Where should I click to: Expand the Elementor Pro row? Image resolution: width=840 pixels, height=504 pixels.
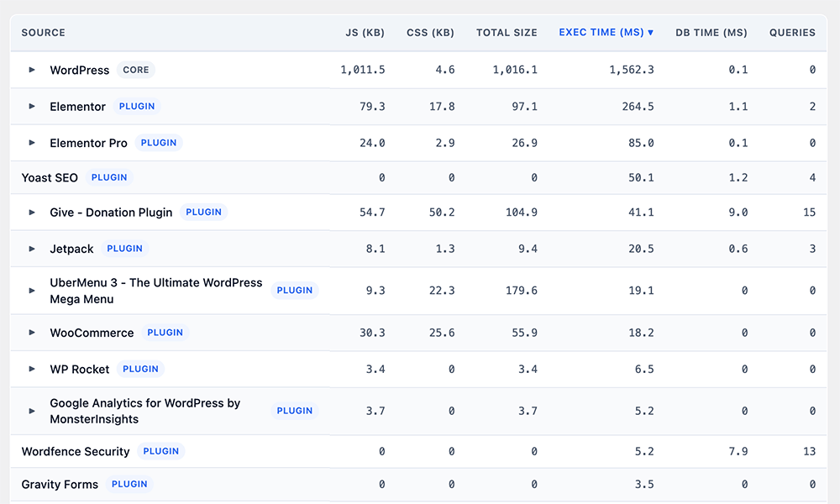pyautogui.click(x=32, y=143)
